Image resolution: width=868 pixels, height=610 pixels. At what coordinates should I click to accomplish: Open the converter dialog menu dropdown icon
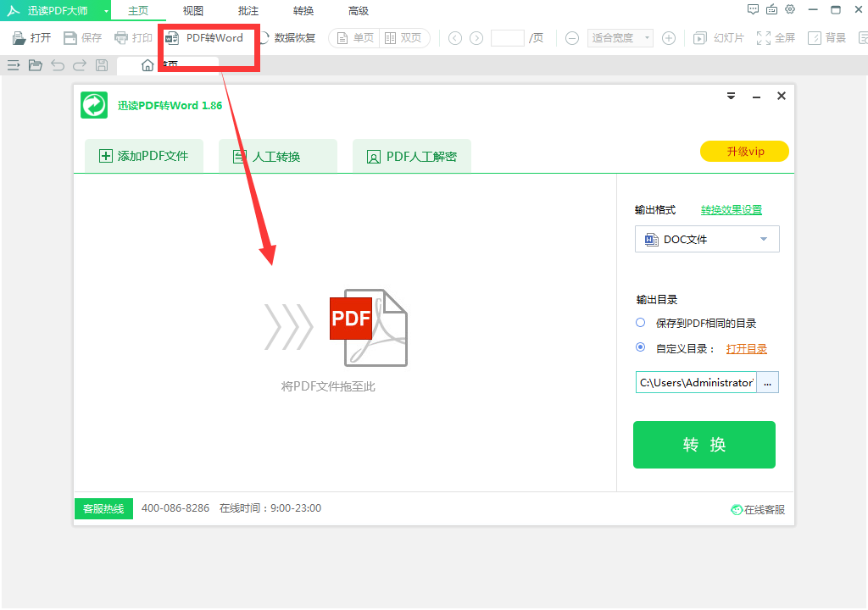point(732,97)
